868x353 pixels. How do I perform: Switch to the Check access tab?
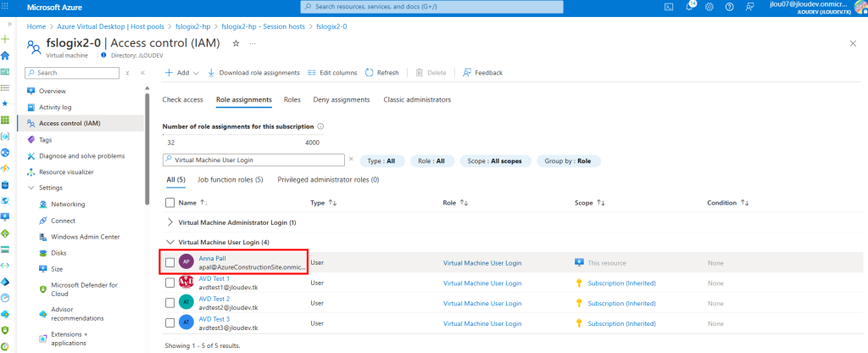click(x=182, y=99)
